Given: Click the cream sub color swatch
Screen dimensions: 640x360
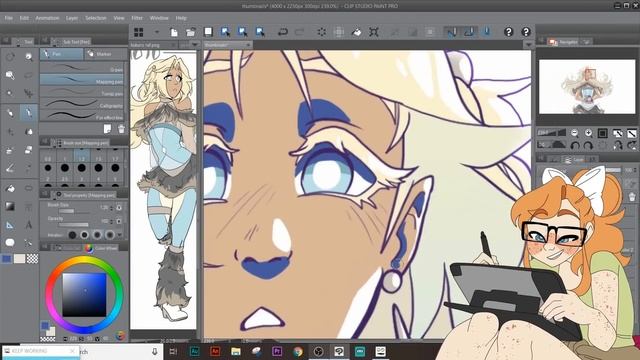Looking at the screenshot, I should [19, 258].
